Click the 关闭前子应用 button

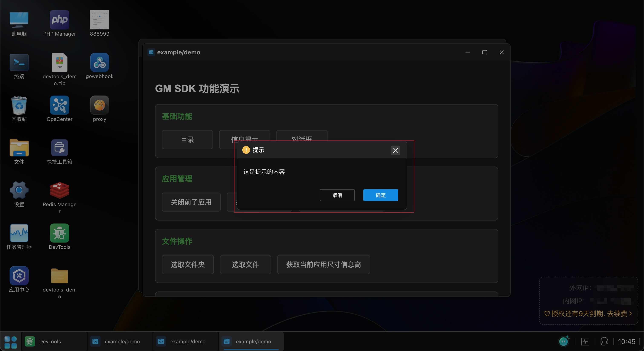(191, 202)
